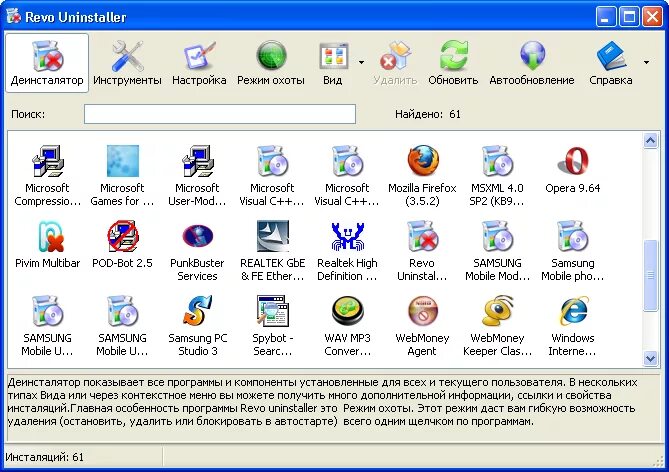Viewport: 669px width, 472px height.
Task: Minimize the Revo Uninstaller window
Action: 606,17
